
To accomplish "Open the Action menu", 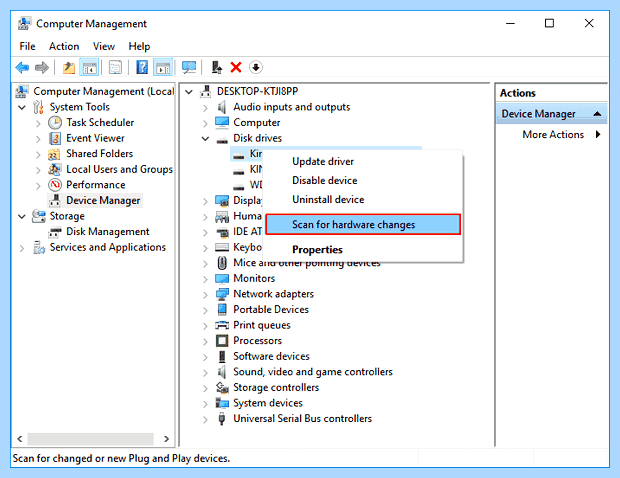I will (x=64, y=46).
